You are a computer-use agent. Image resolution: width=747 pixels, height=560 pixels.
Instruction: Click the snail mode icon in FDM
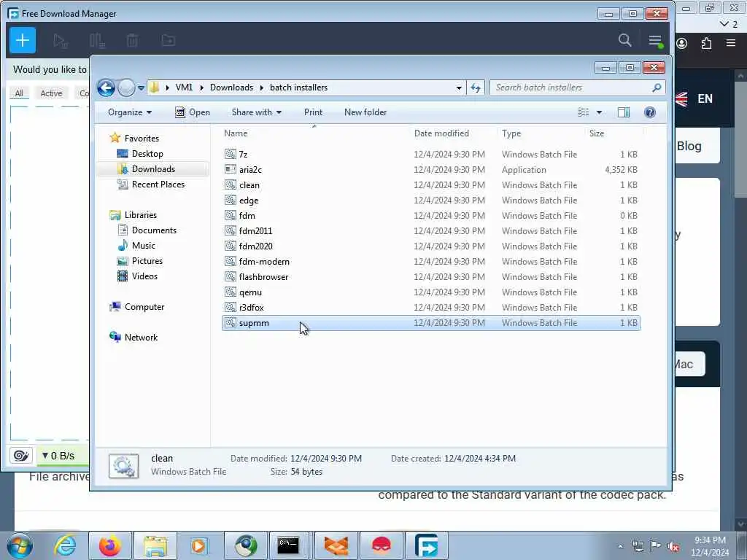21,456
